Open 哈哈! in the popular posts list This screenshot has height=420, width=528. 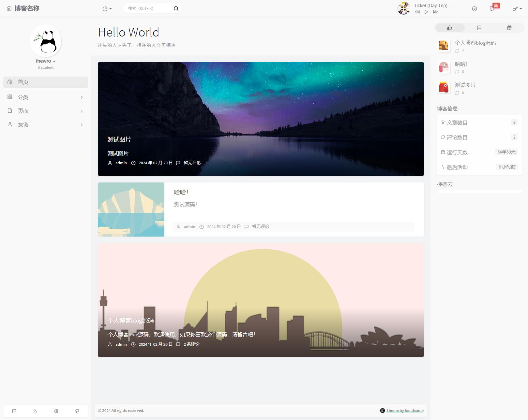tap(461, 64)
